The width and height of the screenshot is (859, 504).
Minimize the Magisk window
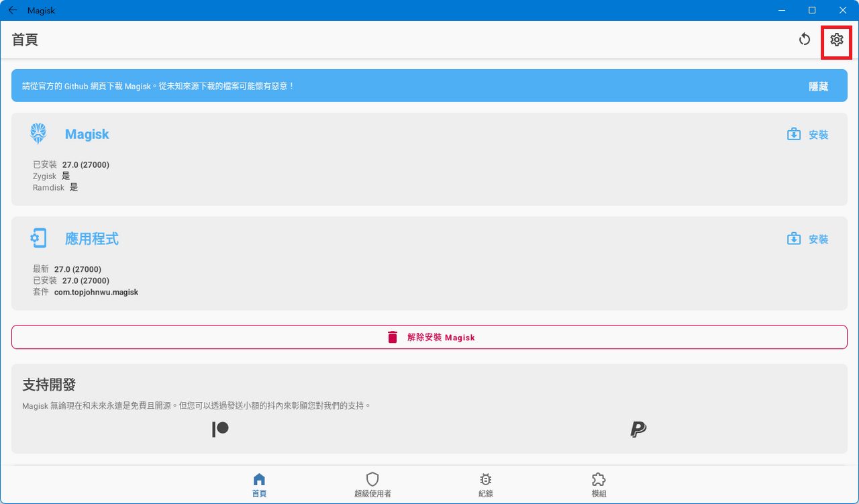point(781,10)
